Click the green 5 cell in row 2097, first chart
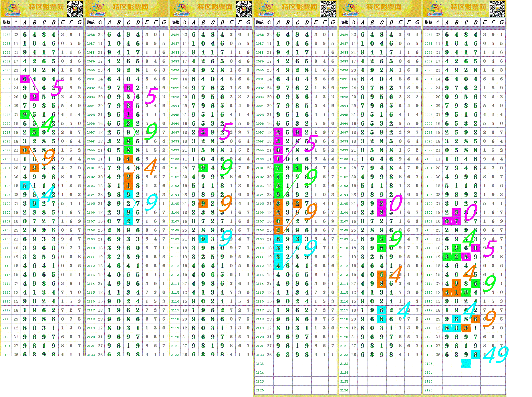The width and height of the screenshot is (532, 397). [x=34, y=132]
